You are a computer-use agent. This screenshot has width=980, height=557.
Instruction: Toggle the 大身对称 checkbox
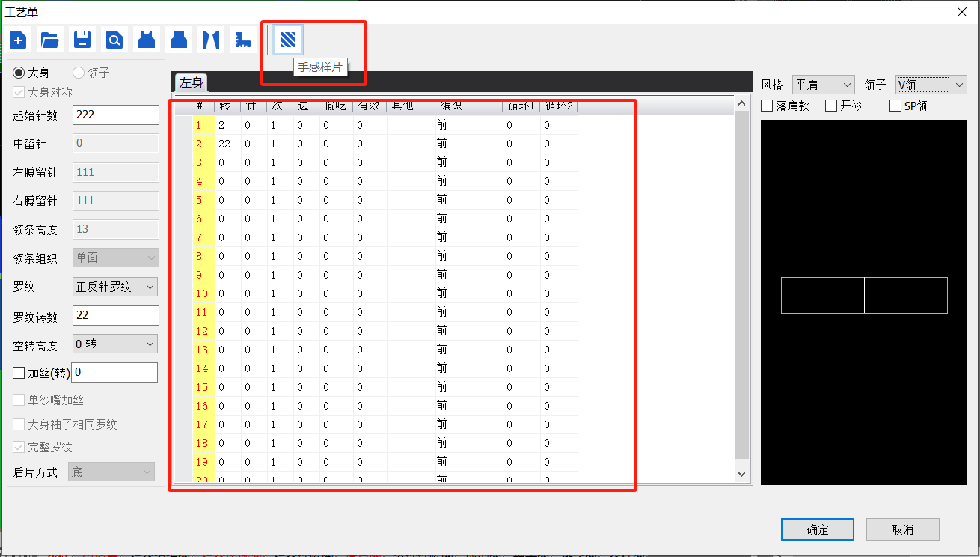point(19,92)
